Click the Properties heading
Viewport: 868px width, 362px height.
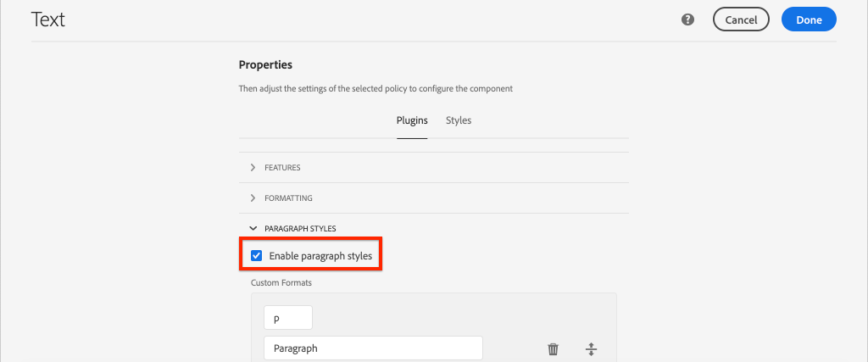click(265, 64)
